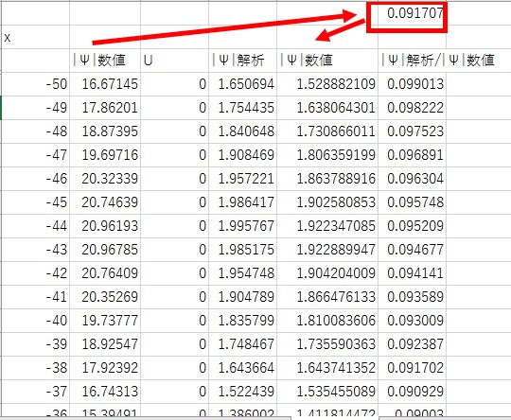This screenshot has height=420, width=511.
Task: Select the cell with value 1.922889947
Action: pyautogui.click(x=327, y=250)
